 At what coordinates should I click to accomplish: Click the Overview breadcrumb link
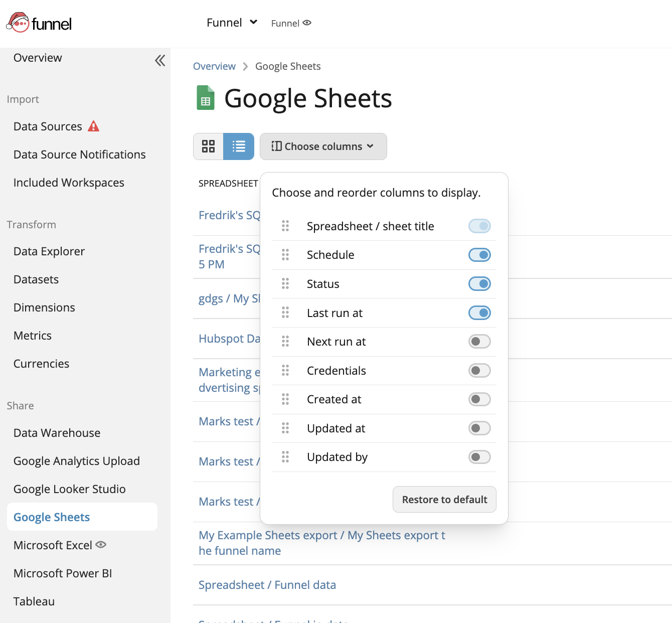[214, 66]
